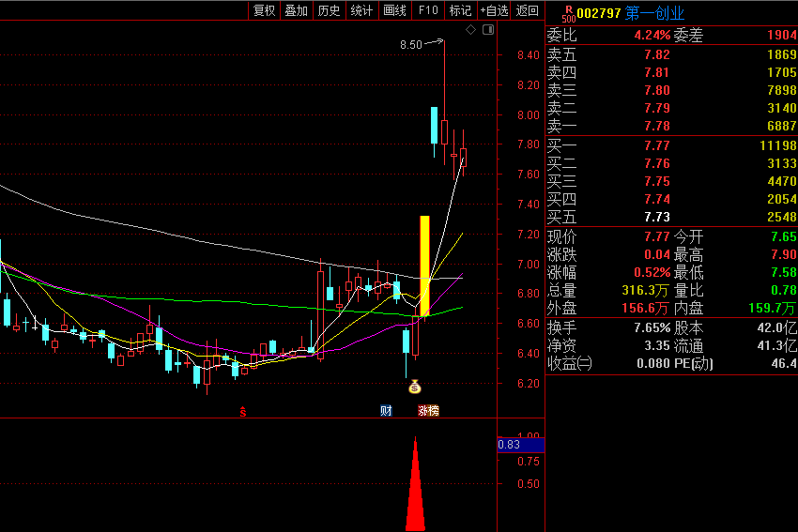Open the 标记 mark menu item
Screen dimensions: 798x532
tap(460, 10)
